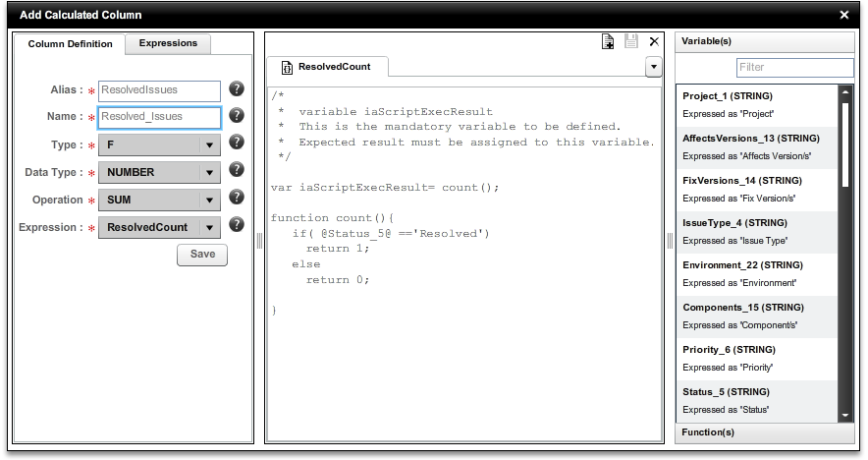Image resolution: width=868 pixels, height=460 pixels.
Task: Click the help icon next to Type
Action: [x=237, y=142]
